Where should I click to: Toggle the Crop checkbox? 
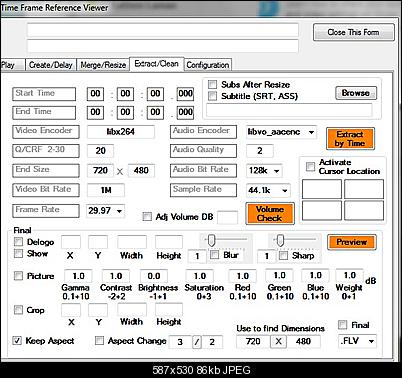click(18, 310)
